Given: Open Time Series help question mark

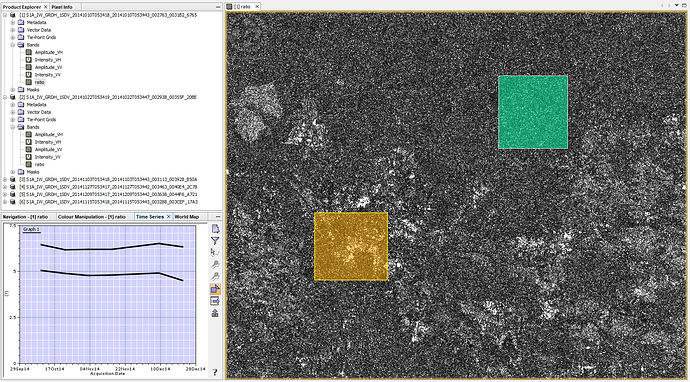Looking at the screenshot, I should point(215,372).
